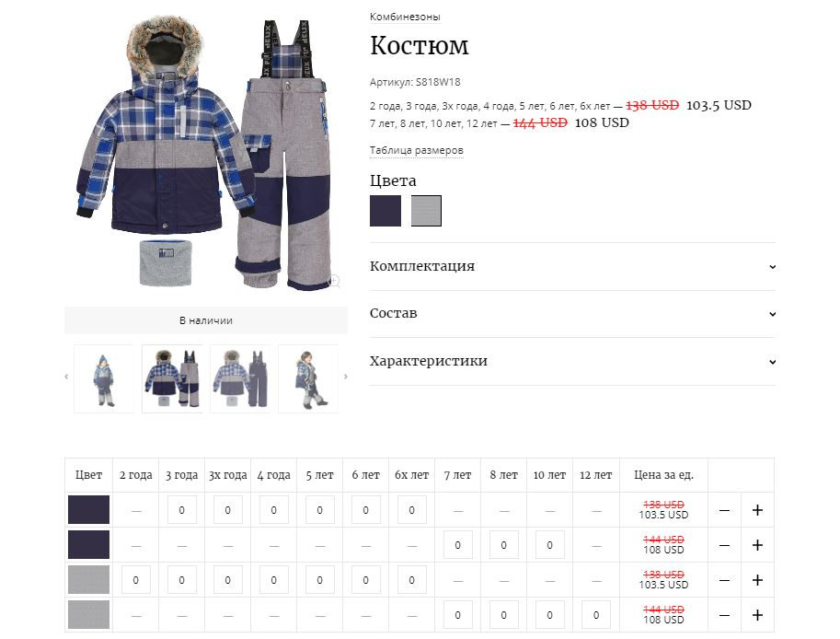Click plus for first dark blue row
The width and height of the screenshot is (840, 639).
coord(757,510)
